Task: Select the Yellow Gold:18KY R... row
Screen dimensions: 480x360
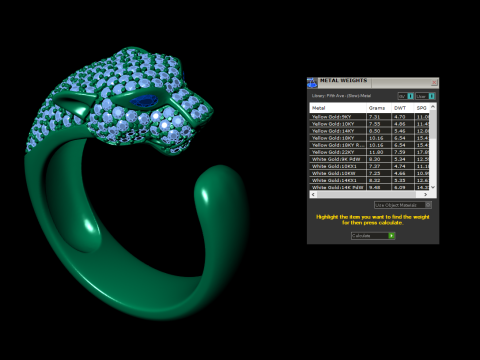Action: (369, 145)
